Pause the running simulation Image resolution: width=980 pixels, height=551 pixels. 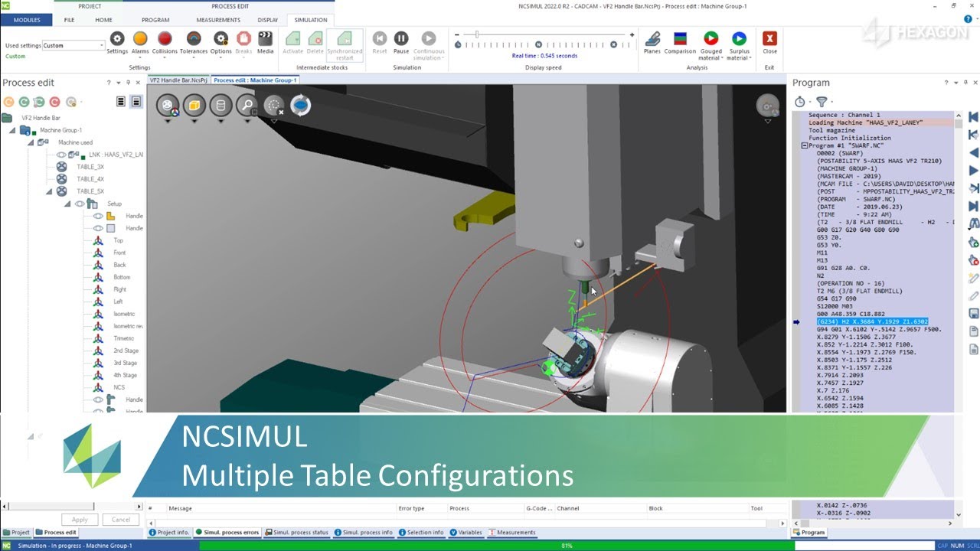401,38
